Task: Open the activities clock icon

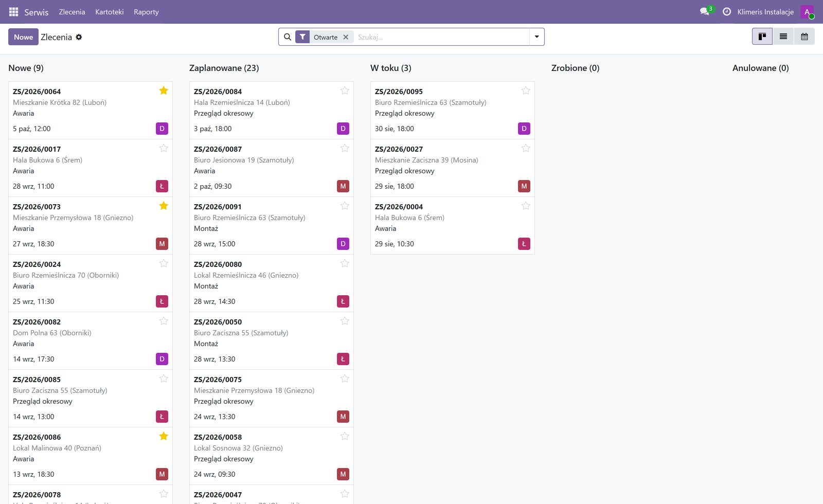Action: point(727,12)
